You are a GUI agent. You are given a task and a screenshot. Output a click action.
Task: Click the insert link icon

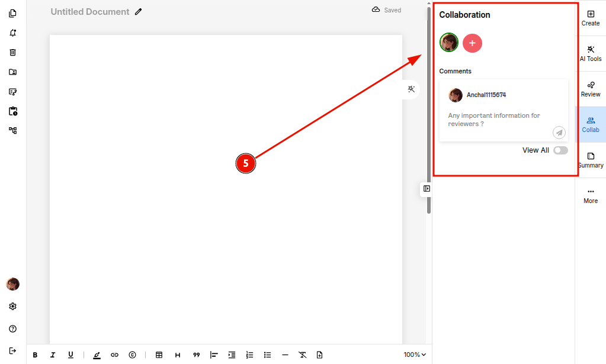pos(114,355)
